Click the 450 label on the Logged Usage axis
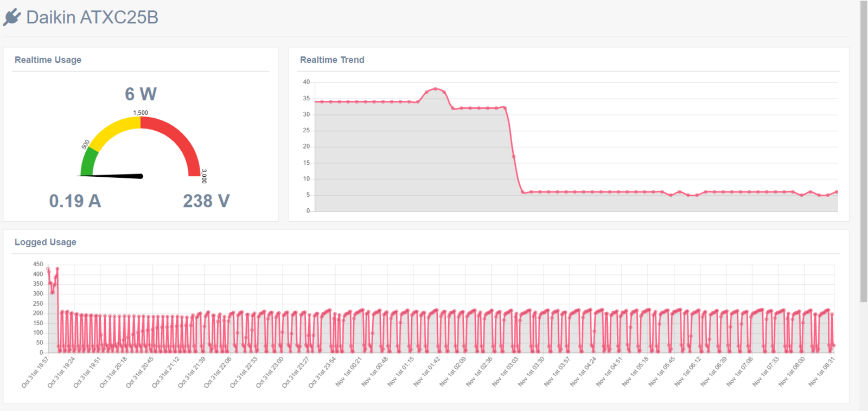Viewport: 868px width, 411px height. click(38, 264)
